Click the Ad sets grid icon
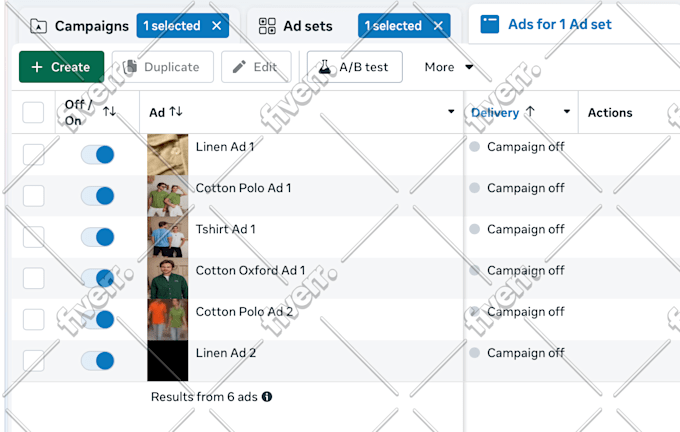The height and width of the screenshot is (432, 680). click(267, 26)
